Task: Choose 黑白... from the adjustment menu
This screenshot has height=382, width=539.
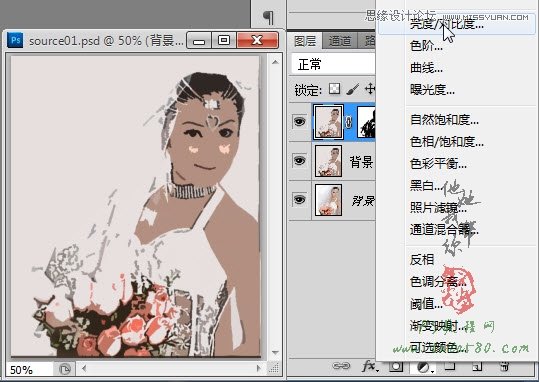Action: [x=426, y=186]
